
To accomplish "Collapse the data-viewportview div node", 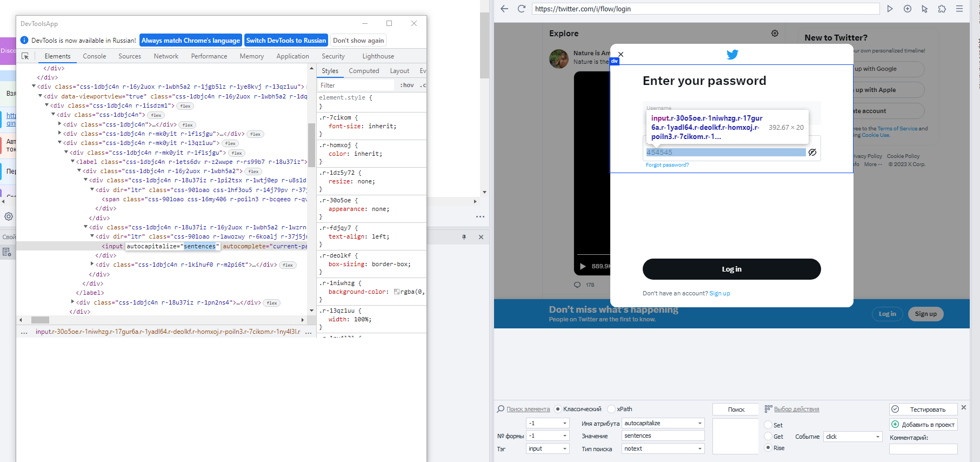I will (40, 96).
